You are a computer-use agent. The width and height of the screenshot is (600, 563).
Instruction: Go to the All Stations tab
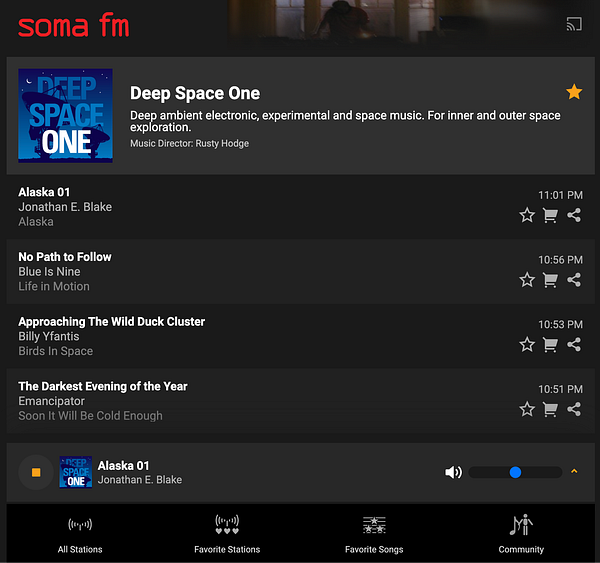(x=80, y=534)
